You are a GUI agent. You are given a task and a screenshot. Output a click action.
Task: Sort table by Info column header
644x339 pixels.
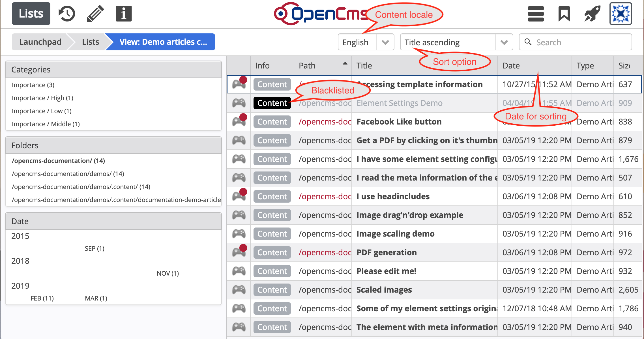coord(272,66)
